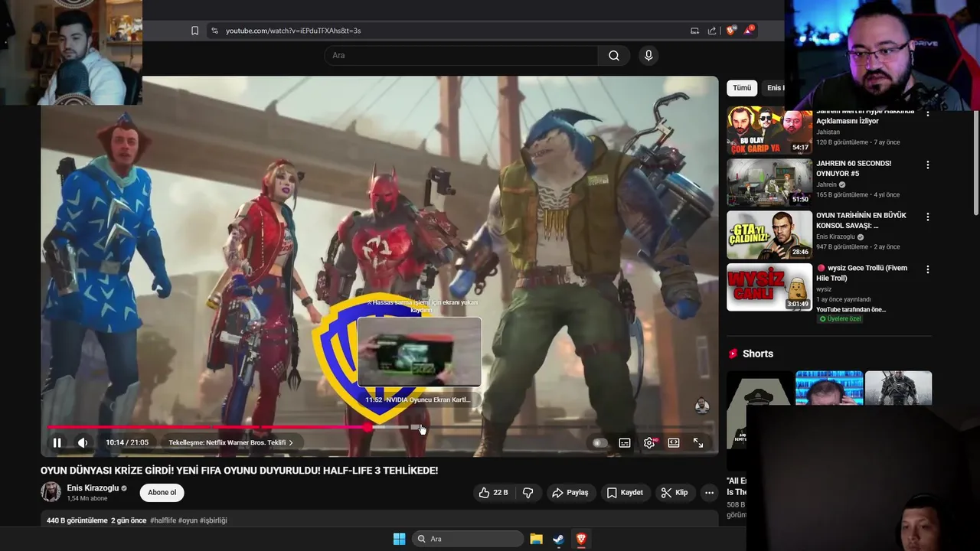Open options menu for Jahrein Mert'in Hype video
The height and width of the screenshot is (551, 980).
(928, 113)
